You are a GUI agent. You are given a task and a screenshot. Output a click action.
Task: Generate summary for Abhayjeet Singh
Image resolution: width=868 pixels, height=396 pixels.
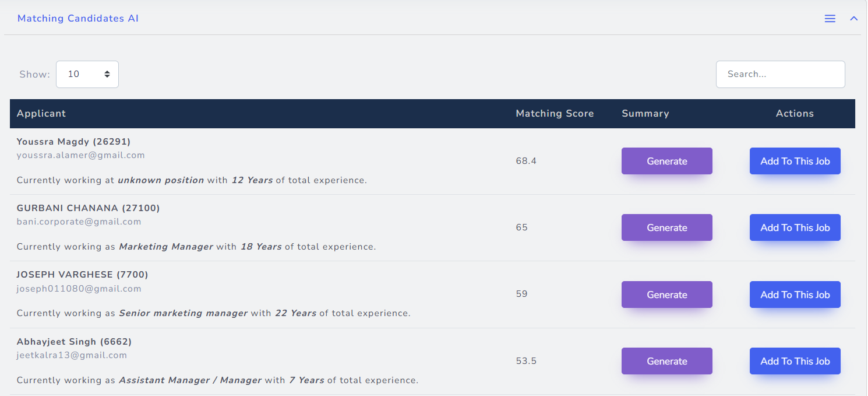pos(666,361)
